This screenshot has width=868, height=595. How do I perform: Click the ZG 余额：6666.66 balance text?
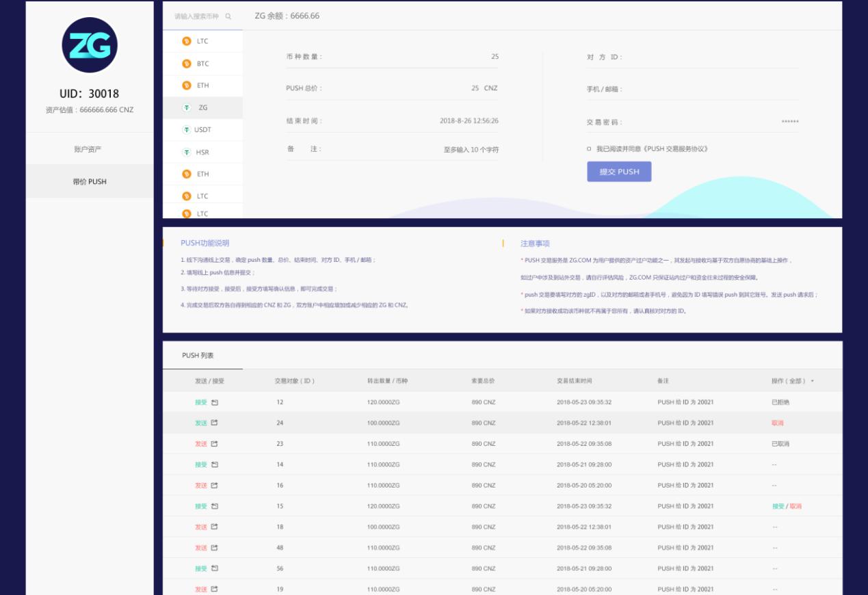(x=287, y=16)
